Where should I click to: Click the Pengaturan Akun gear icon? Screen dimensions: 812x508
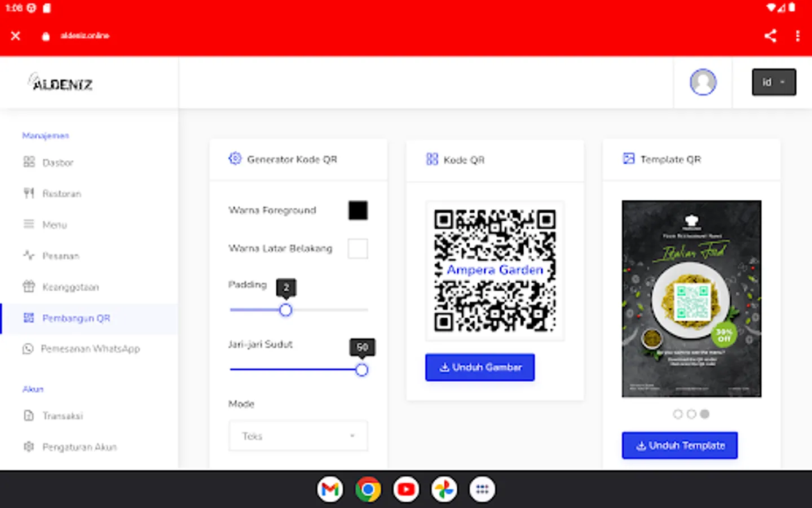coord(29,447)
